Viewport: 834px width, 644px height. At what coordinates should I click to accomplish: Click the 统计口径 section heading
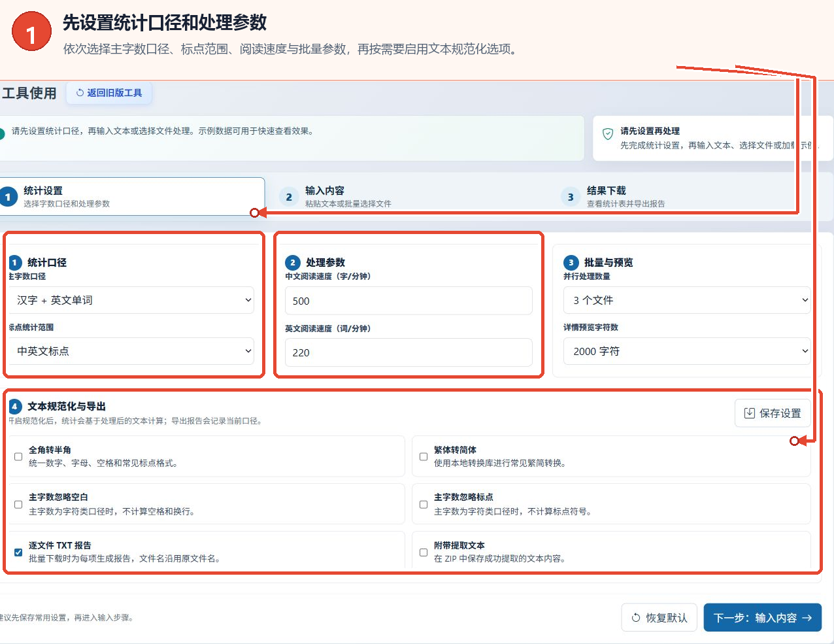pos(47,262)
